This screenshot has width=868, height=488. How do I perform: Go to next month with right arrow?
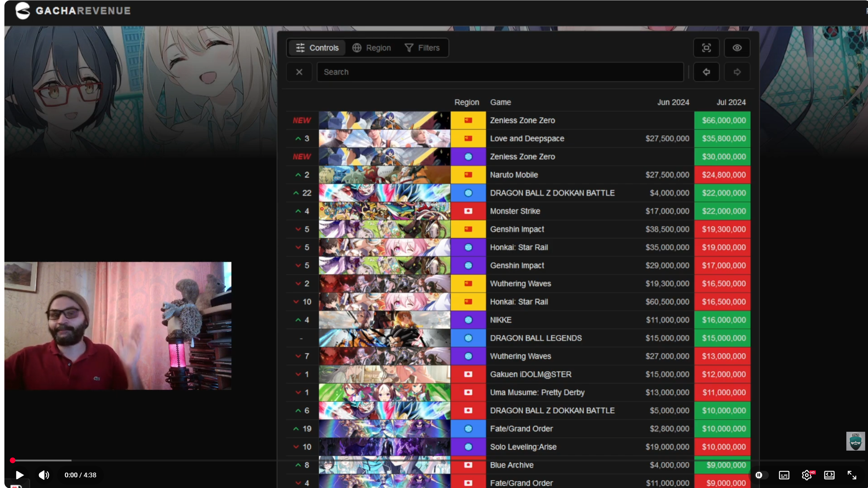[x=737, y=72]
